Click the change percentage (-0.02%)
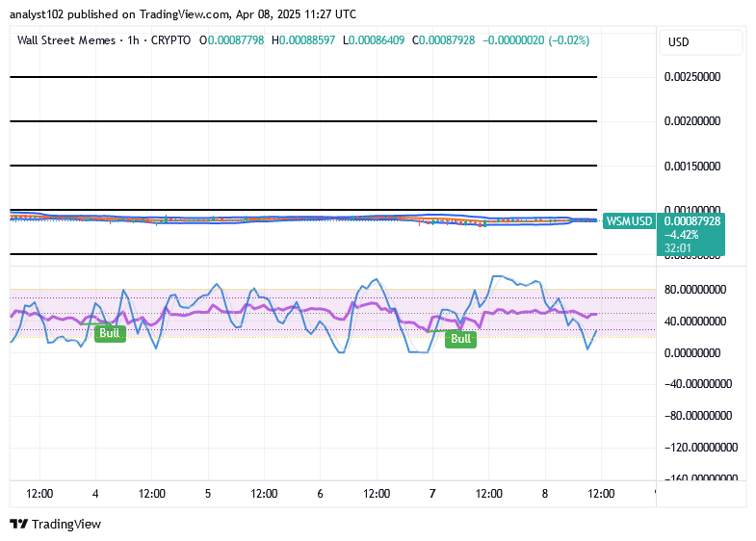Viewport: 756px width, 541px height. point(568,40)
